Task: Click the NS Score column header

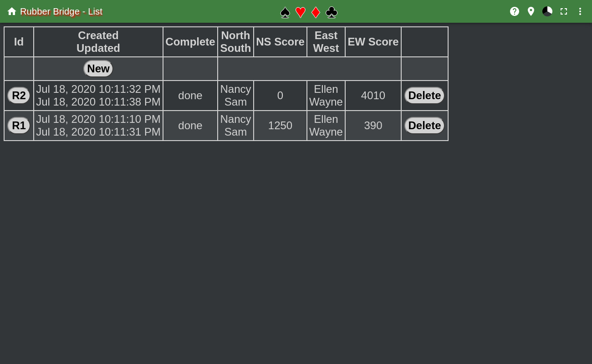Action: [x=280, y=42]
